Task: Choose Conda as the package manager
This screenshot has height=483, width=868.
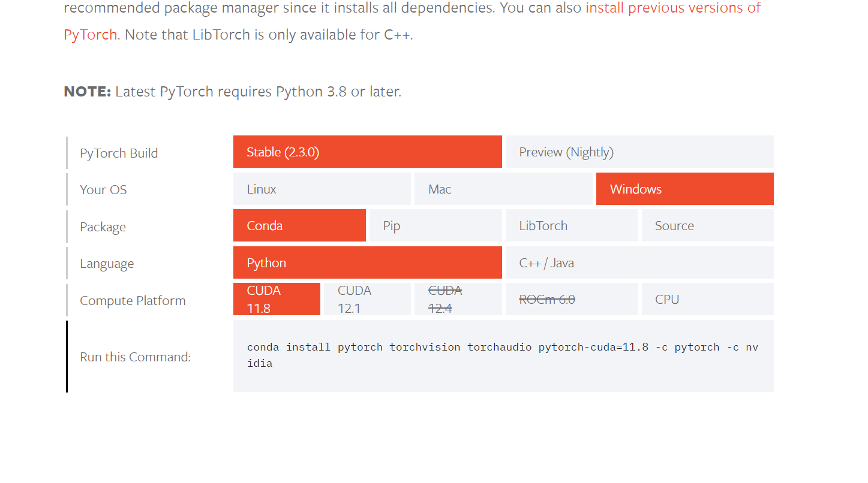Action: (299, 225)
